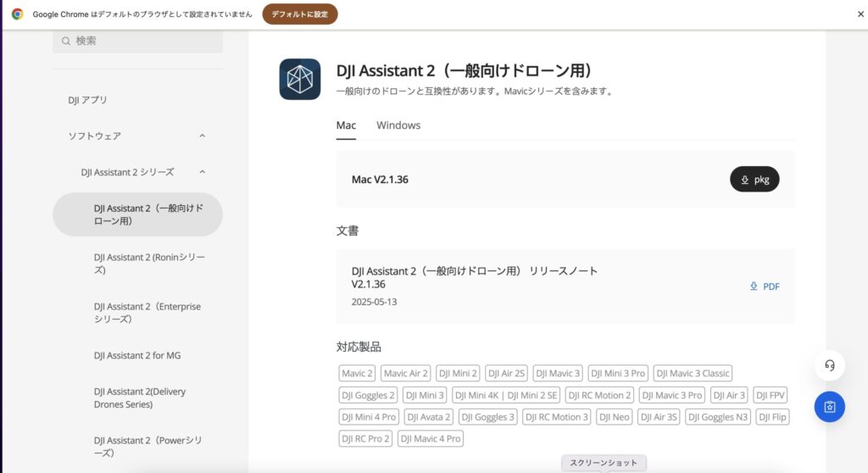Click the DJI Mini 2 tag
Image resolution: width=868 pixels, height=473 pixels.
click(457, 373)
